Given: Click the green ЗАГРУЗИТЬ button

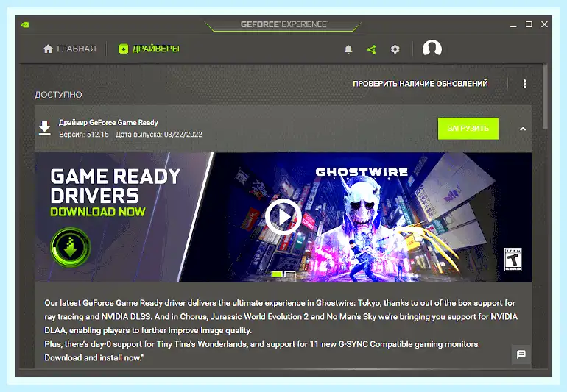Looking at the screenshot, I should (468, 128).
